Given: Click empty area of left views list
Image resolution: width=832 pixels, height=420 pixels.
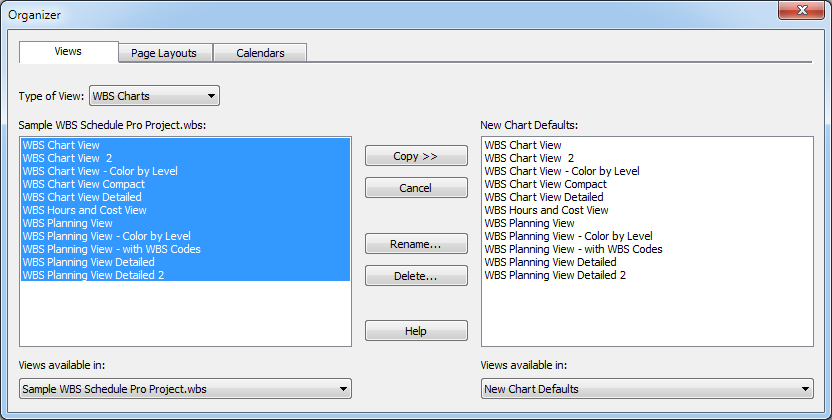Looking at the screenshot, I should [185, 315].
